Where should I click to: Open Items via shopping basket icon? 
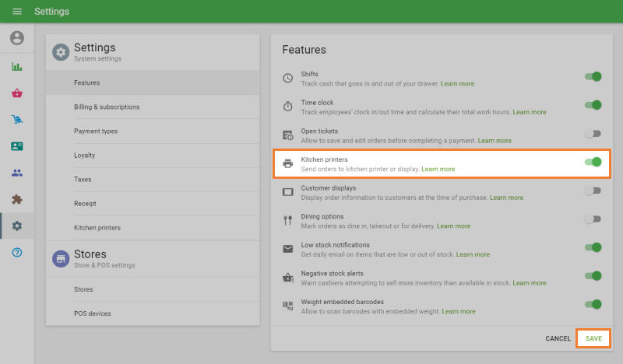pyautogui.click(x=17, y=93)
